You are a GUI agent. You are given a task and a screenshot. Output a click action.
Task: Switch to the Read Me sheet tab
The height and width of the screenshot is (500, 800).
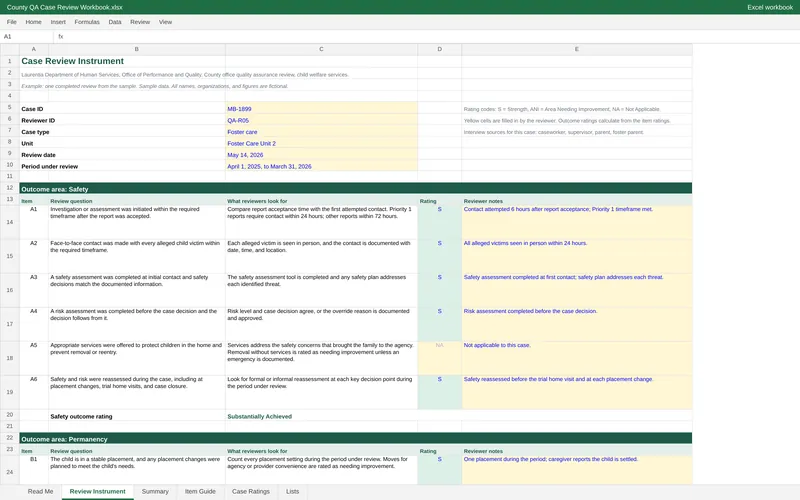click(40, 491)
